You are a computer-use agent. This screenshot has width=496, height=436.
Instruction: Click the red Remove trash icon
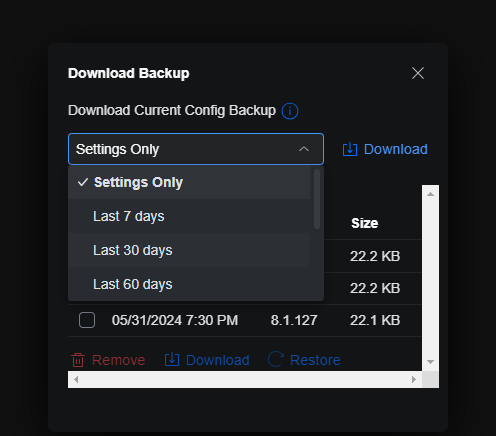point(78,360)
